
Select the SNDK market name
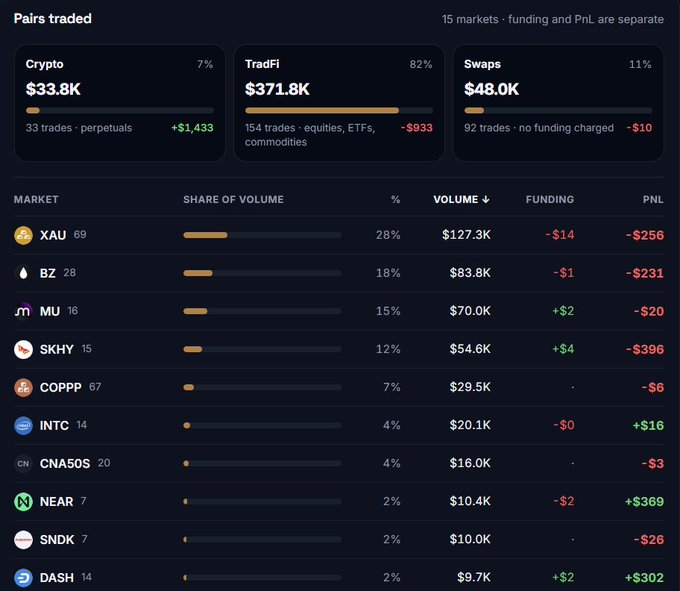pos(57,540)
